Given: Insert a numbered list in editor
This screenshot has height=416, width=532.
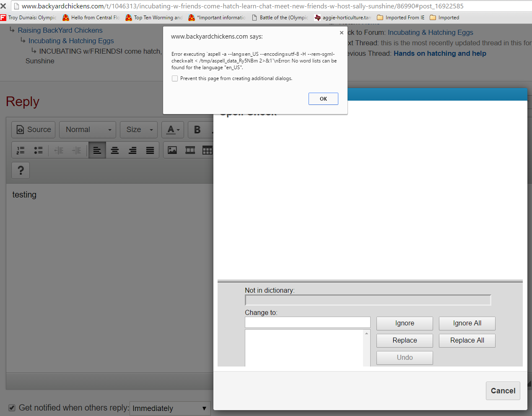Looking at the screenshot, I should (21, 150).
